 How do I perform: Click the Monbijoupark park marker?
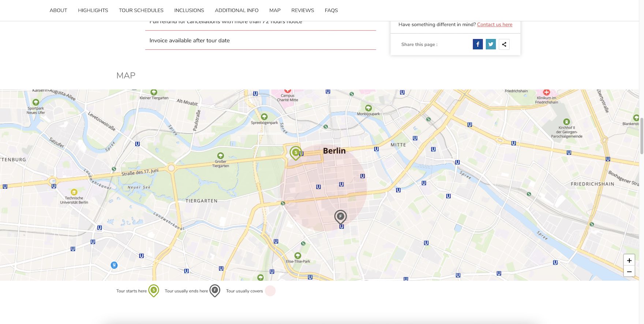368,108
